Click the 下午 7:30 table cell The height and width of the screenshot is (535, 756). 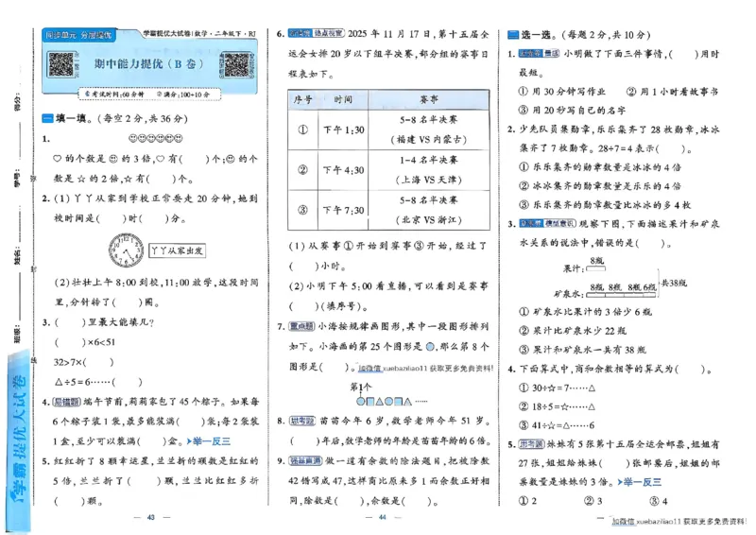[343, 210]
